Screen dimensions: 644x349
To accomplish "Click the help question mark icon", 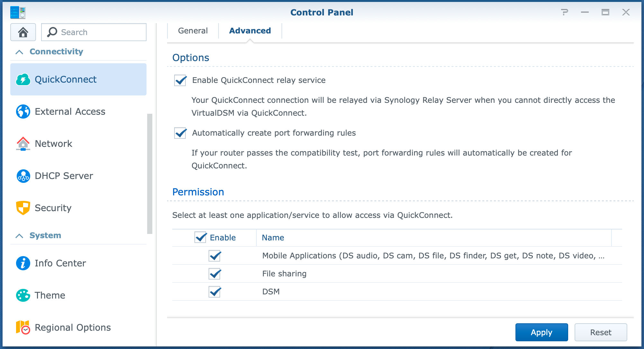I will [564, 12].
